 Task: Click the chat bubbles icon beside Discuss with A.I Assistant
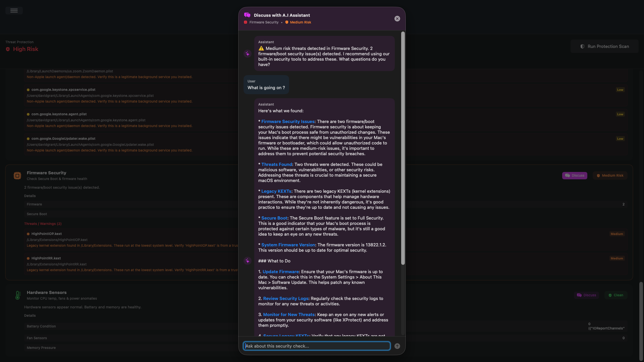tap(248, 15)
